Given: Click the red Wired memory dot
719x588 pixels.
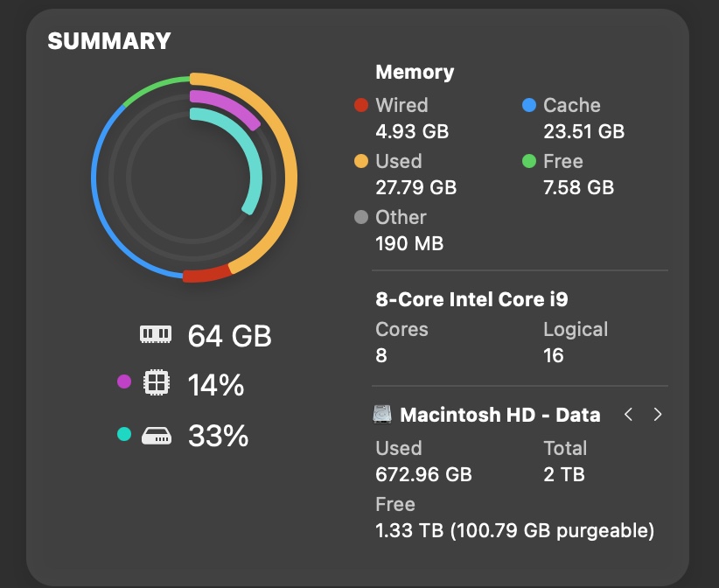Looking at the screenshot, I should (360, 106).
